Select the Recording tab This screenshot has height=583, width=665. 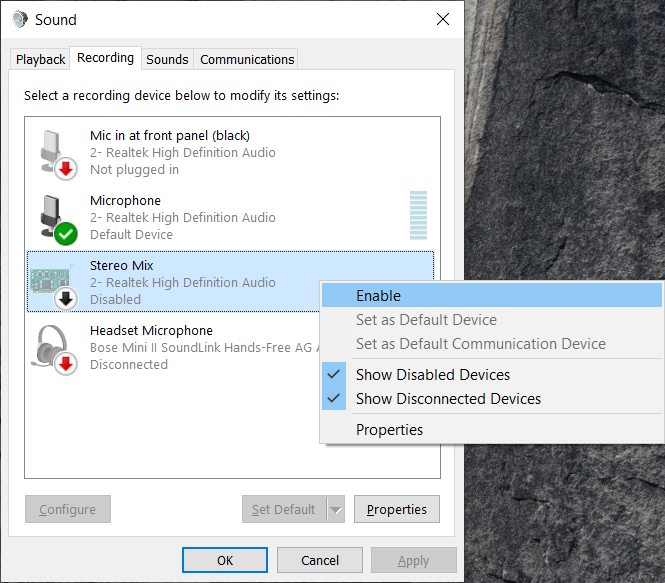tap(105, 58)
